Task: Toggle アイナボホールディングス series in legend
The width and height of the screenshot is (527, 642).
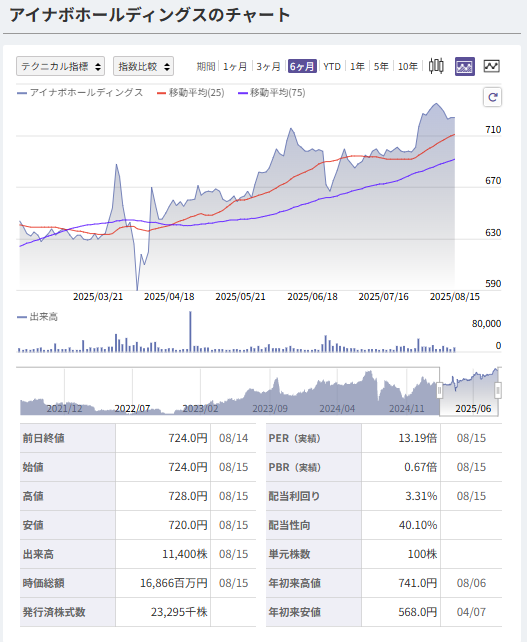Action: (80, 93)
